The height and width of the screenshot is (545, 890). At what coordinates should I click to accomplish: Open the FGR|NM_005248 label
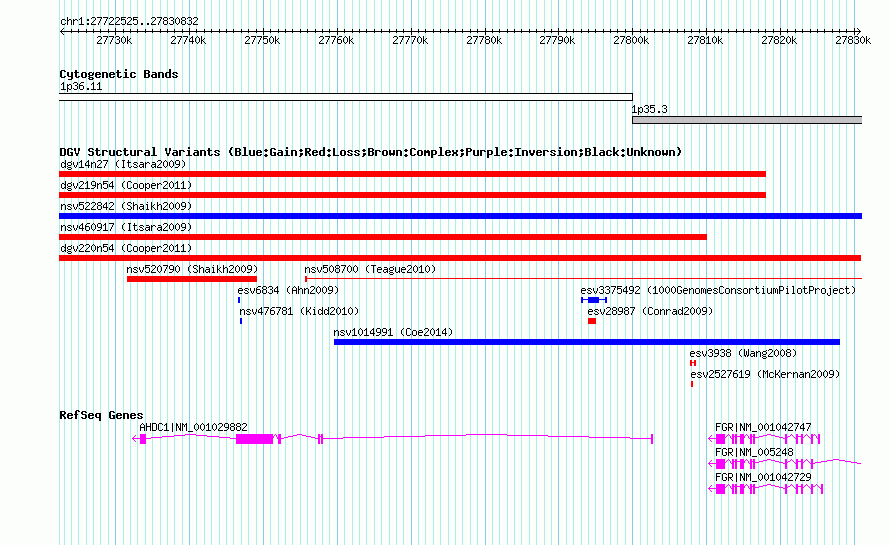point(754,452)
